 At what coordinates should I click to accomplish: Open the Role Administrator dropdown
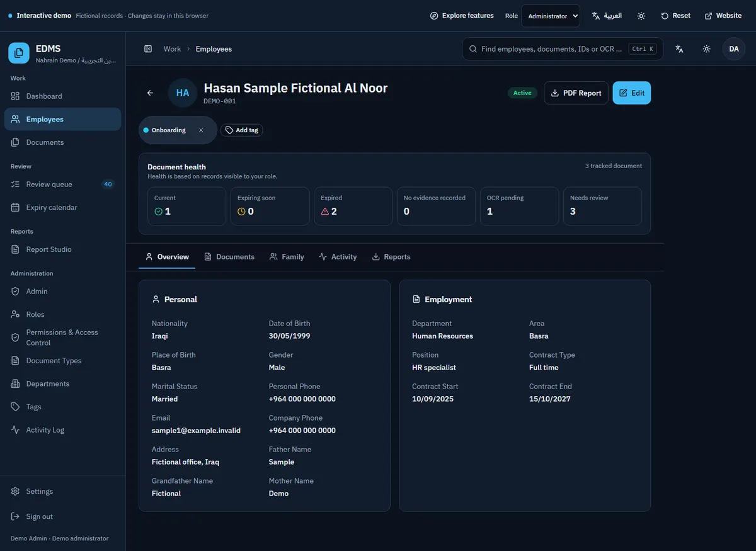pyautogui.click(x=551, y=16)
